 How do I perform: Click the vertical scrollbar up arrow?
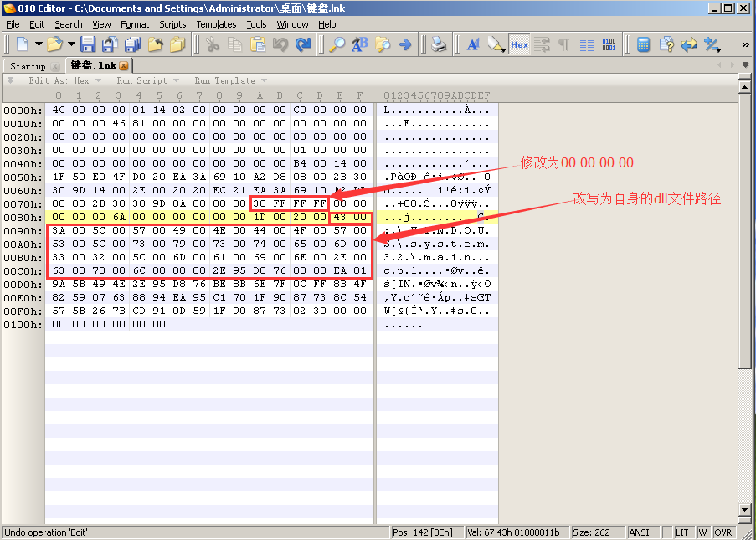(x=744, y=87)
